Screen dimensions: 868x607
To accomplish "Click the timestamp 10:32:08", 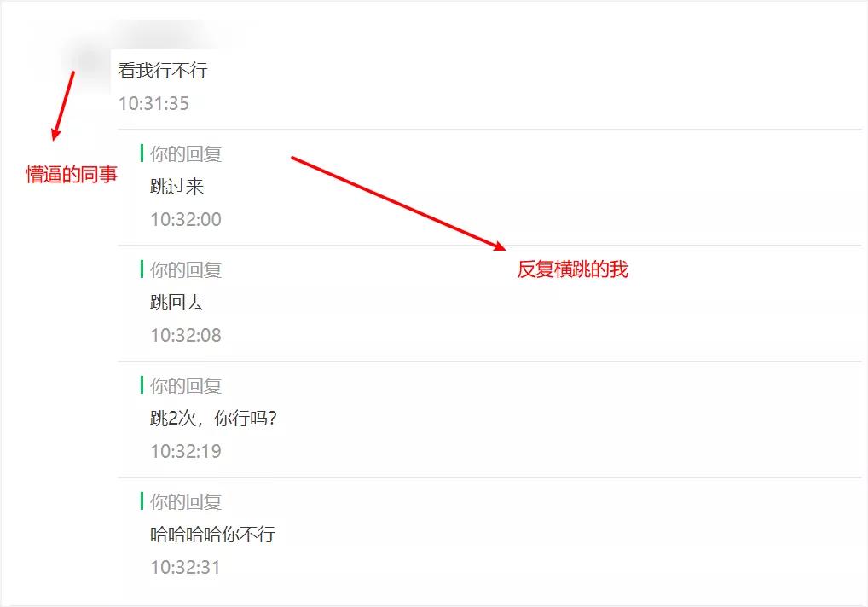I will [x=186, y=335].
